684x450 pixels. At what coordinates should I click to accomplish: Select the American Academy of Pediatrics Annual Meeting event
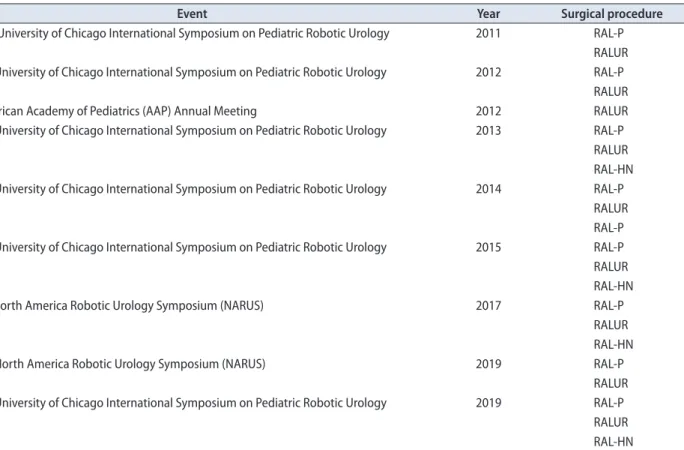point(128,111)
